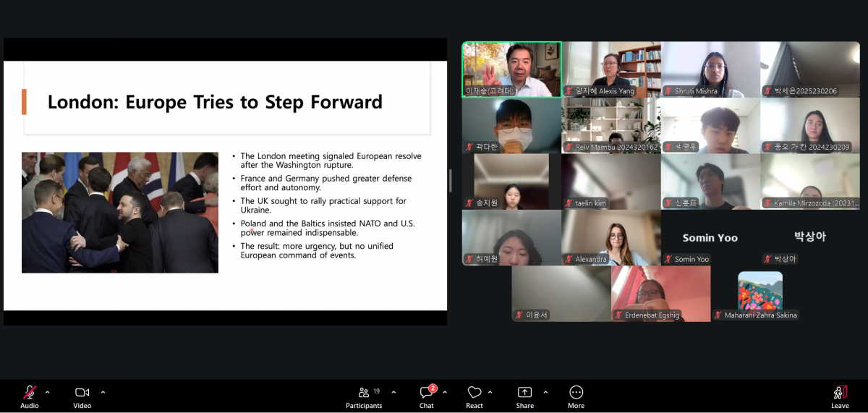
Task: Click muted mic icon on 백명우 tile
Action: 668,147
